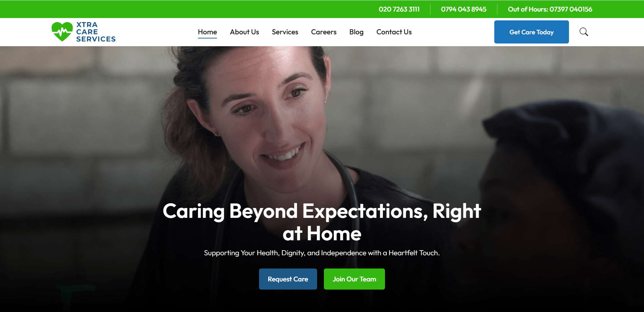Viewport: 644px width, 312px height.
Task: Click the Get Care Today button
Action: [x=532, y=32]
